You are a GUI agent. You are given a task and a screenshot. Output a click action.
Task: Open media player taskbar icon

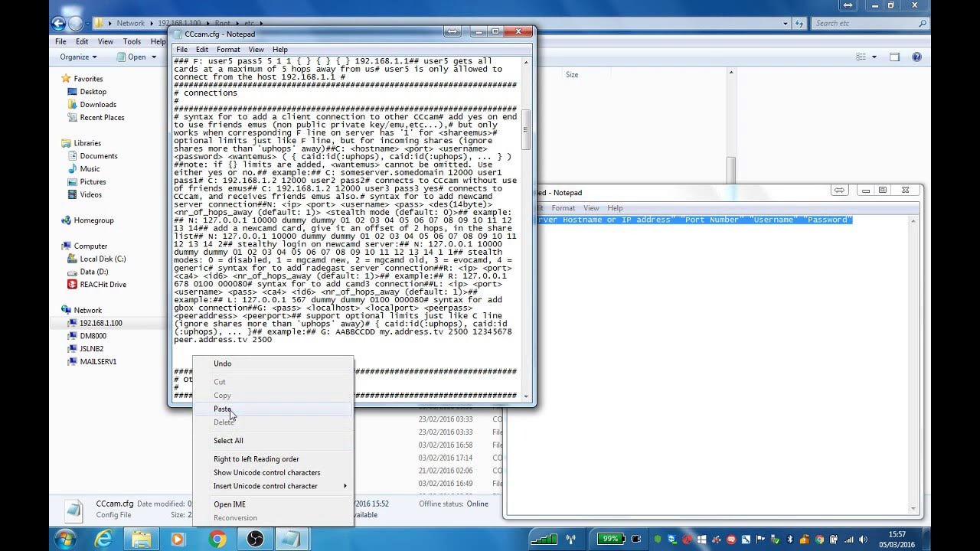[x=178, y=540]
